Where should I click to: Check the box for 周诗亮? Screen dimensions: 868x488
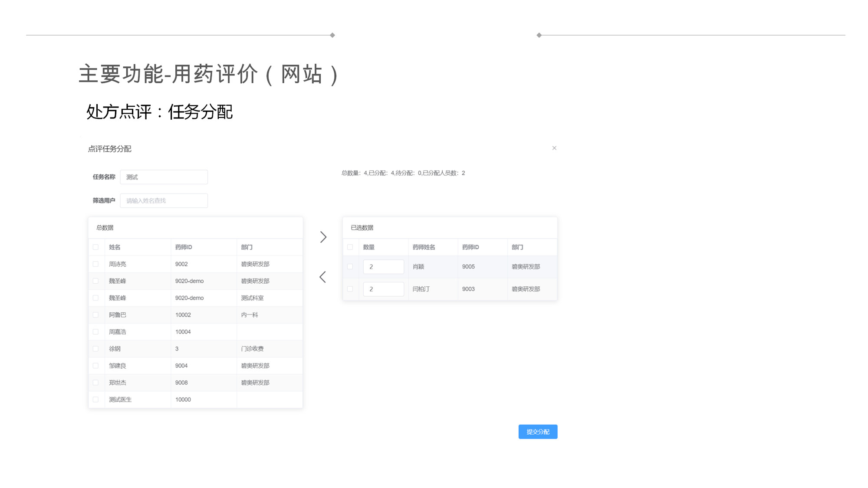pos(95,264)
